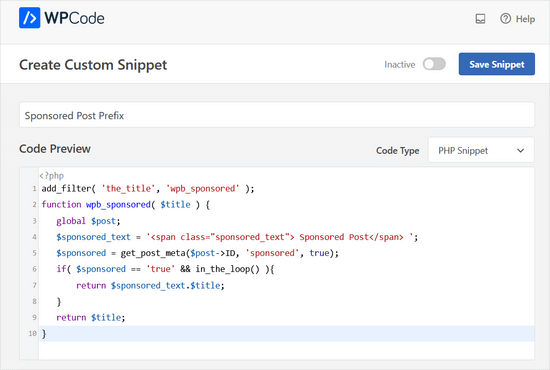
Task: Click the add_filter code line
Action: [148, 189]
